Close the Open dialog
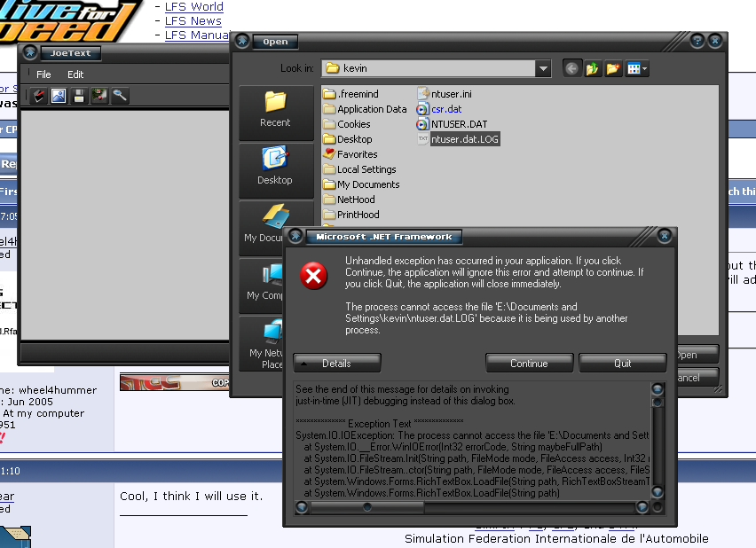This screenshot has width=756, height=548. pos(715,41)
